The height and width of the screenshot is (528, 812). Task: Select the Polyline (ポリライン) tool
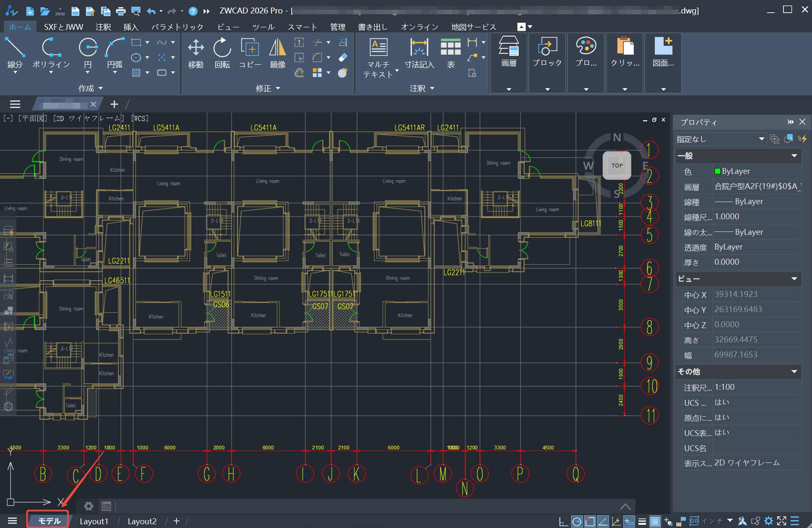51,52
